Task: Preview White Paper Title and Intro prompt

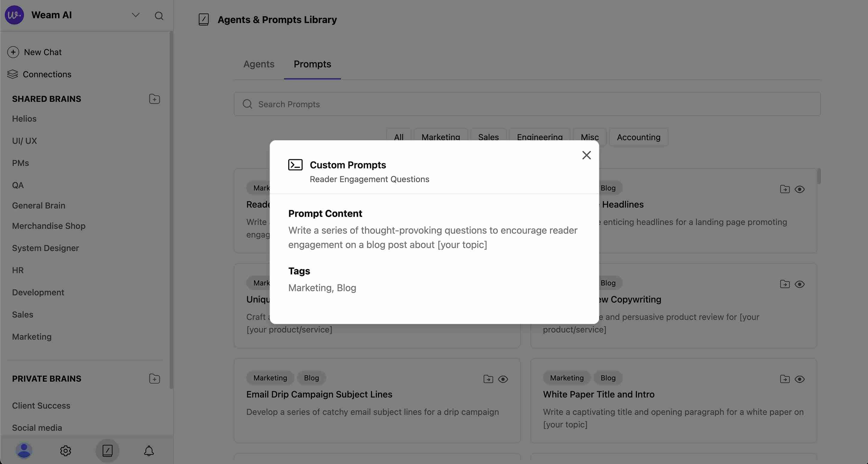Action: coord(799,379)
